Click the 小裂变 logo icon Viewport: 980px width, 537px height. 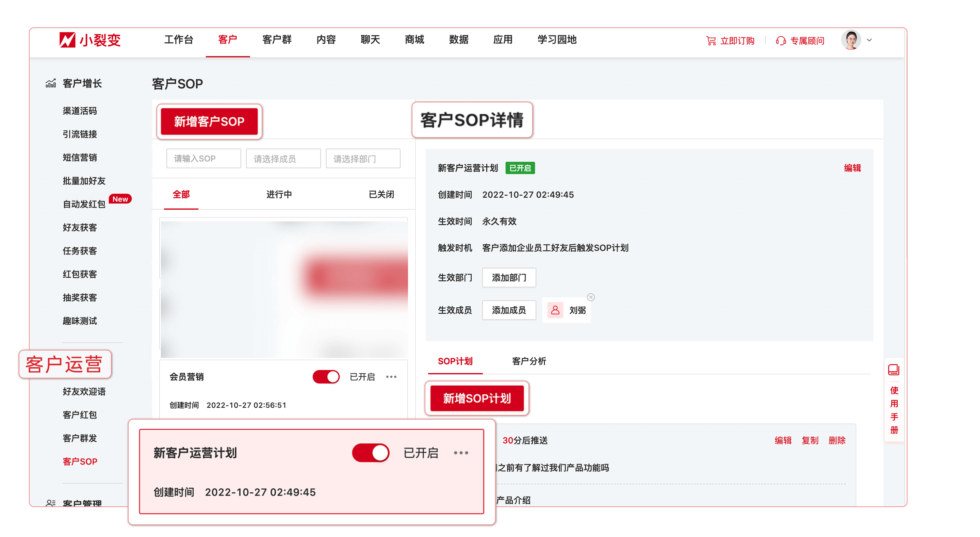click(67, 40)
